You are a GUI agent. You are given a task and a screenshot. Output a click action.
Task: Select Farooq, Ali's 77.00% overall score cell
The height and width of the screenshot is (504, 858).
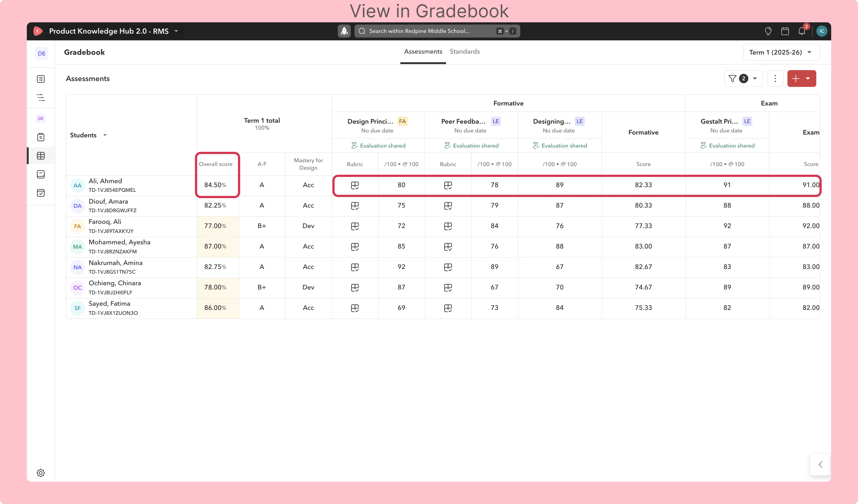[218, 226]
